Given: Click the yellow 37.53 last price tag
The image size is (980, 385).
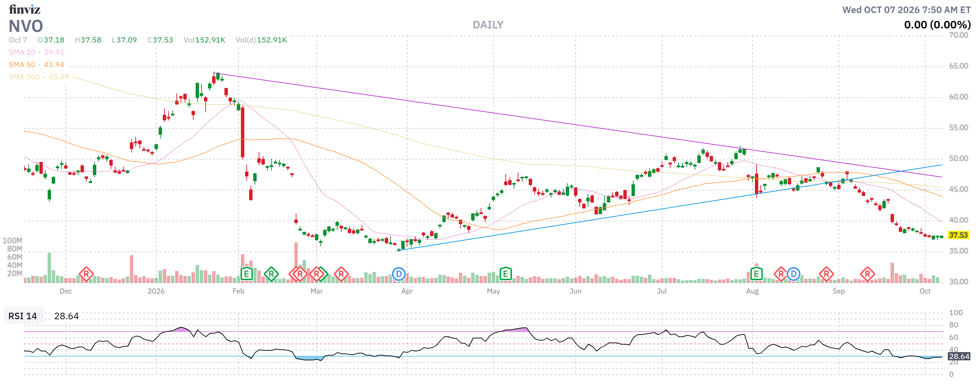Looking at the screenshot, I should pos(958,235).
